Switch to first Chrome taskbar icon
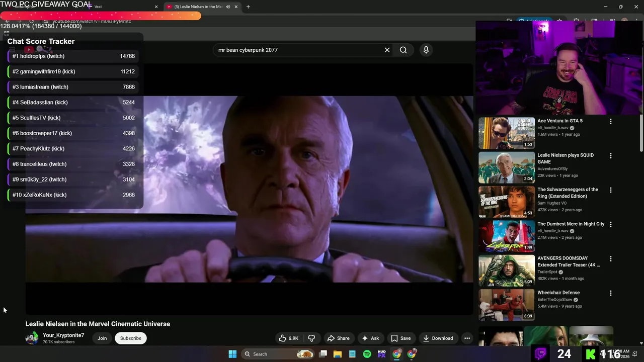Screen dimensions: 644x362 [x=396, y=354]
